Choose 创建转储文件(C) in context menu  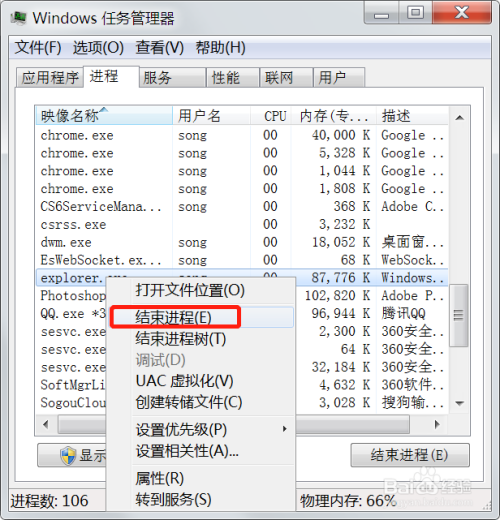click(x=201, y=402)
